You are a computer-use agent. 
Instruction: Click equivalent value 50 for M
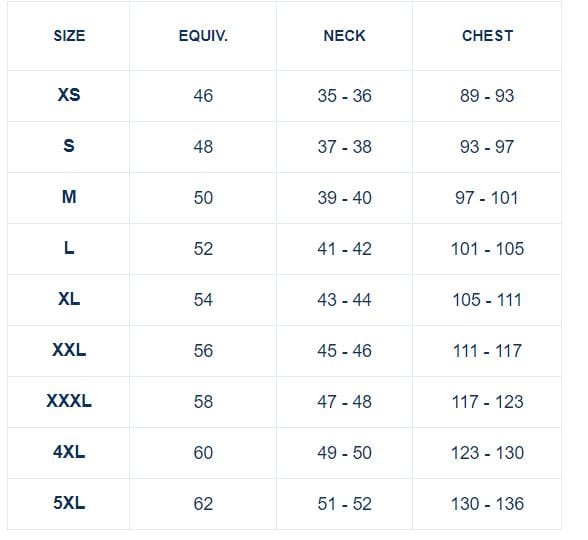[203, 198]
